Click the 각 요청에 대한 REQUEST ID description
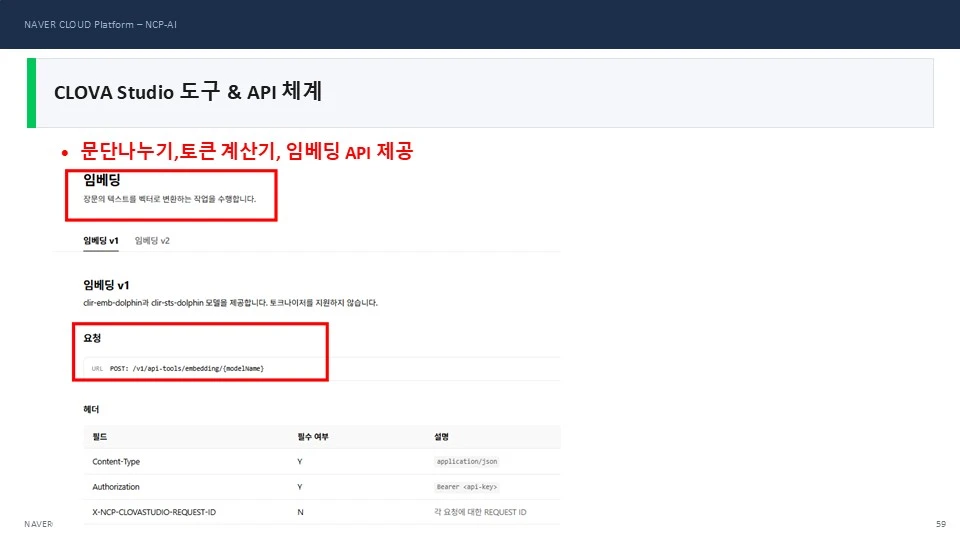This screenshot has height=540, width=960. 480,512
